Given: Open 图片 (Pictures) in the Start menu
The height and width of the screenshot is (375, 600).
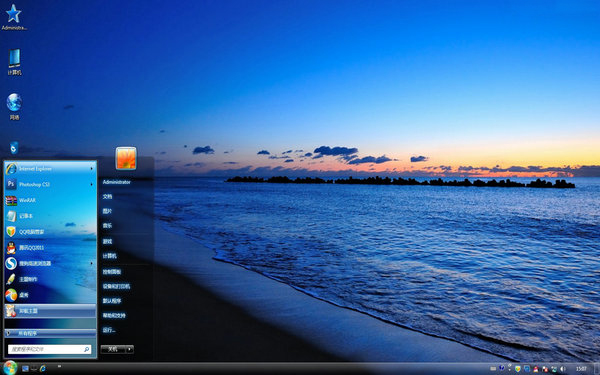Looking at the screenshot, I should [x=108, y=211].
